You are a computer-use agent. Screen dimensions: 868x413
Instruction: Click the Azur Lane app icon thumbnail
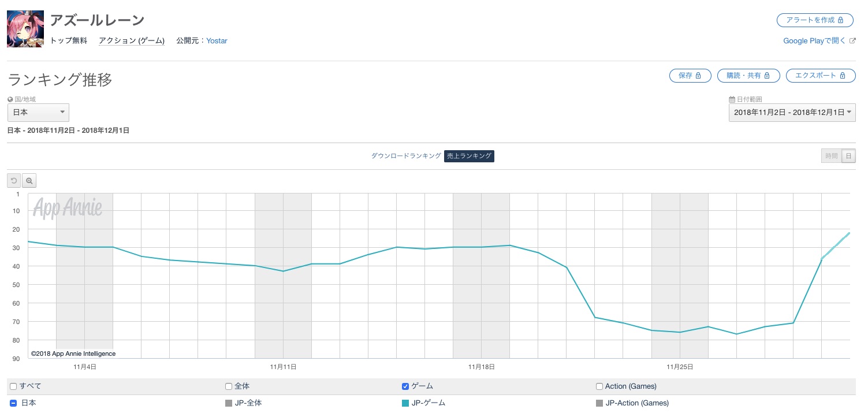click(x=25, y=29)
